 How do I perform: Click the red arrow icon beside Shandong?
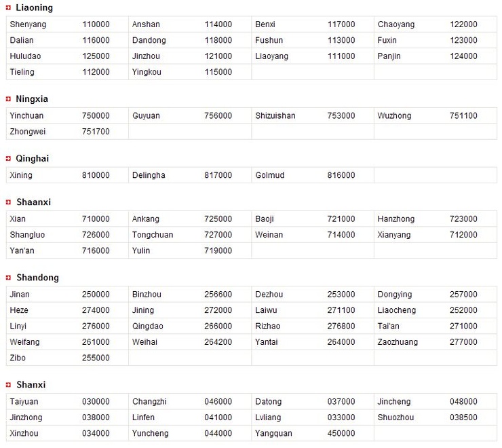point(8,278)
